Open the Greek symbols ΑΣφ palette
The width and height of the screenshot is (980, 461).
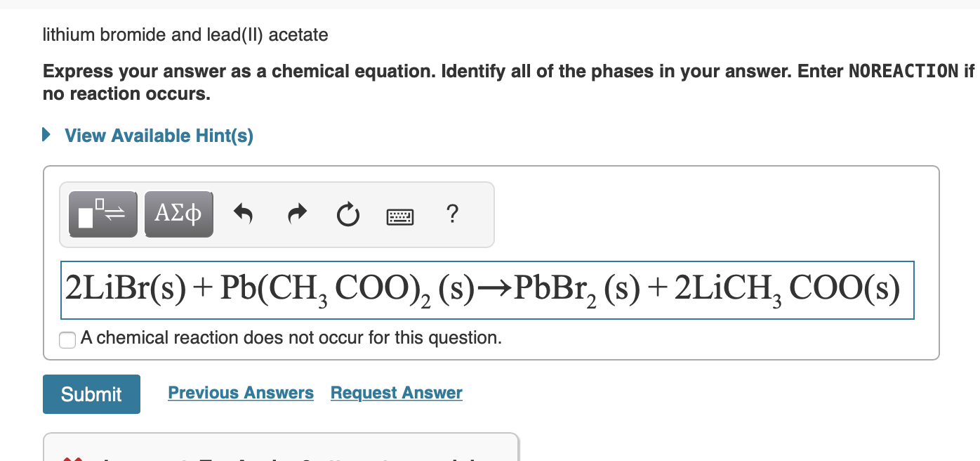pos(178,214)
